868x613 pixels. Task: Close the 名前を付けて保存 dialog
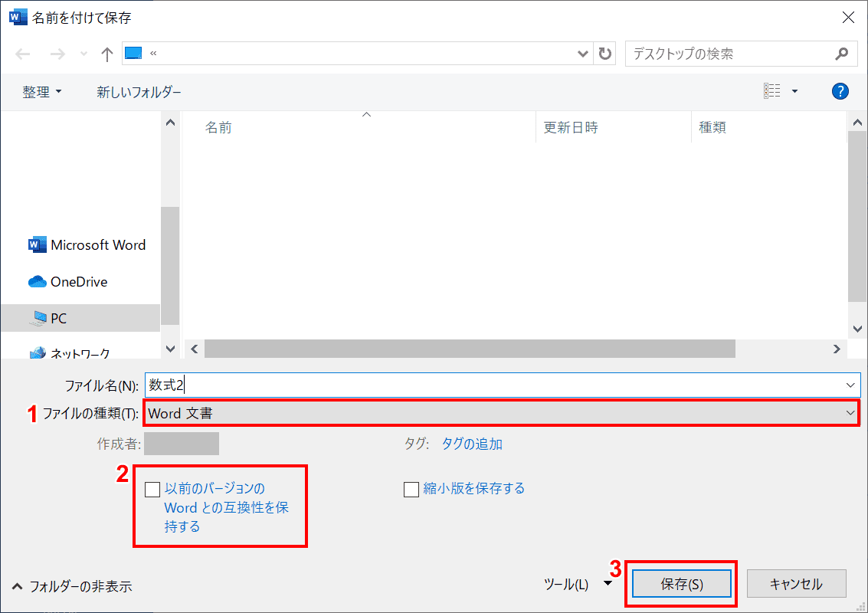[x=848, y=18]
